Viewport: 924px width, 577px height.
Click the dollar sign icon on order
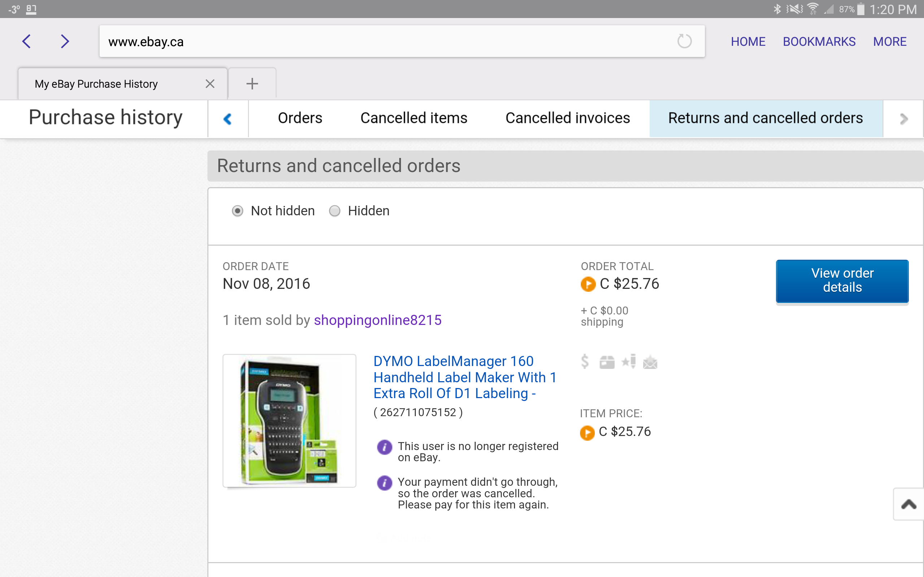585,361
